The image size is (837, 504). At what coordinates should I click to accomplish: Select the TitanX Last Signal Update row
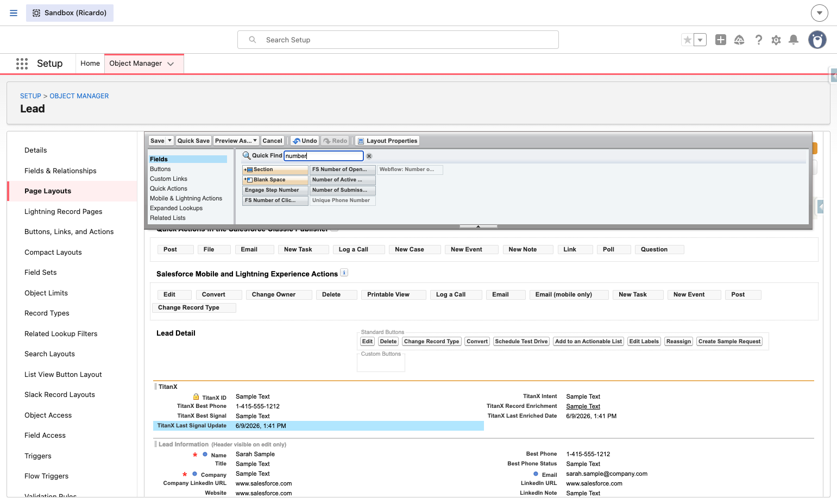pos(318,426)
